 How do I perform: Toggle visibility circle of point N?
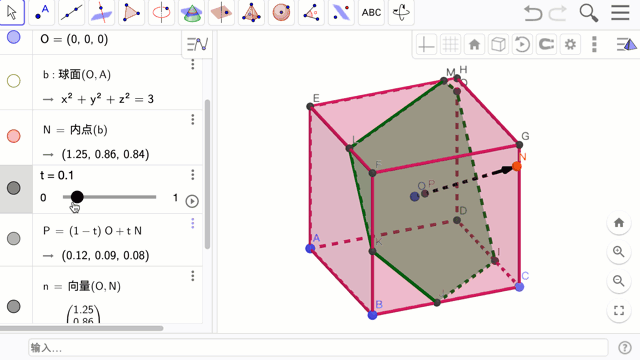[14, 136]
